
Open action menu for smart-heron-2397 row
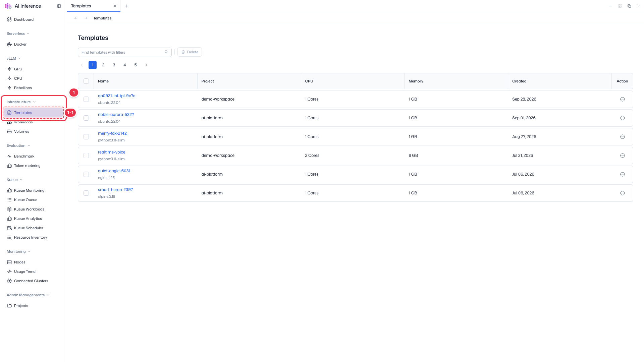(623, 193)
